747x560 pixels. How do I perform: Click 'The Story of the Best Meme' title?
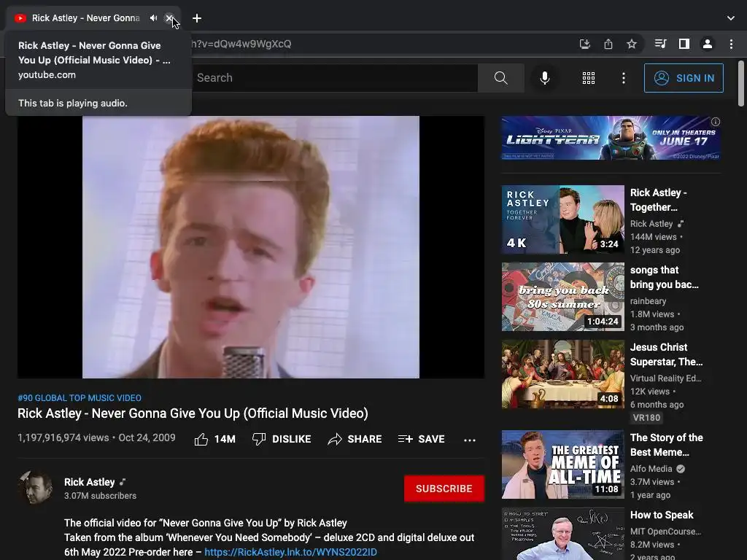[x=667, y=445]
